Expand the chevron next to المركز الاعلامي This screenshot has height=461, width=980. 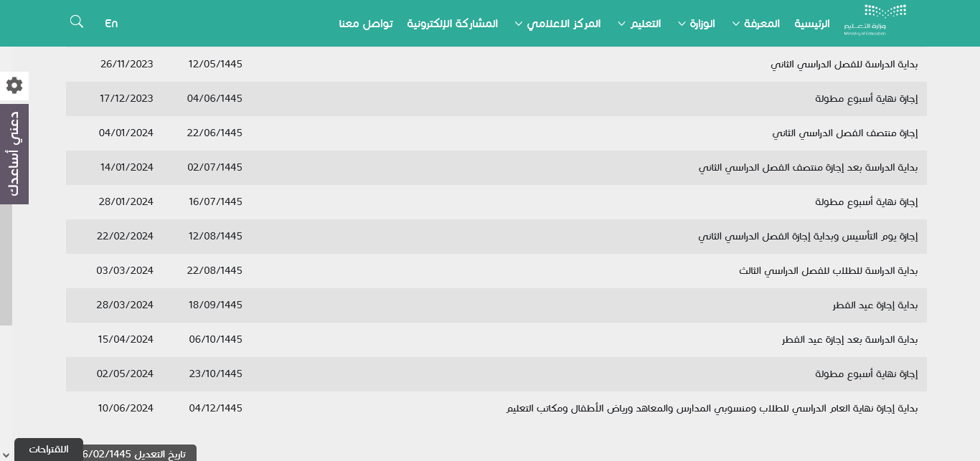click(x=519, y=24)
